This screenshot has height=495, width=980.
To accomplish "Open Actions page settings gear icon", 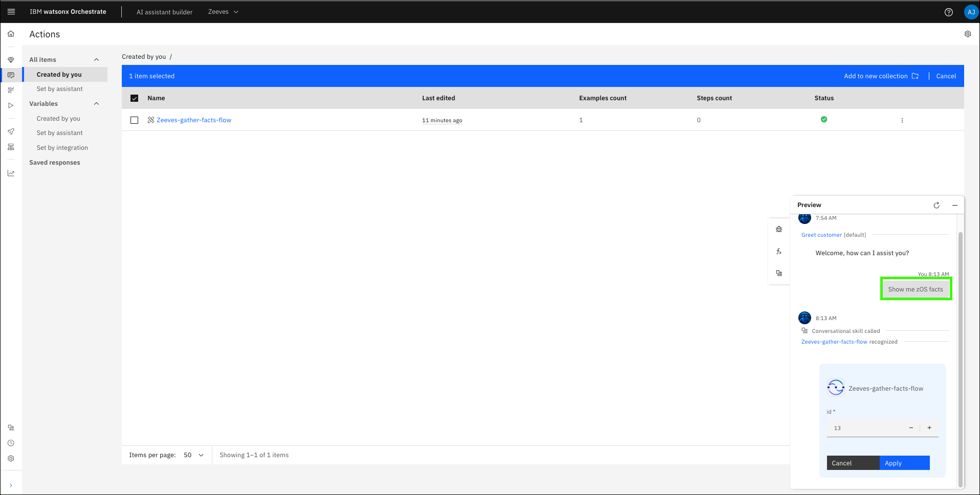I will pos(967,34).
